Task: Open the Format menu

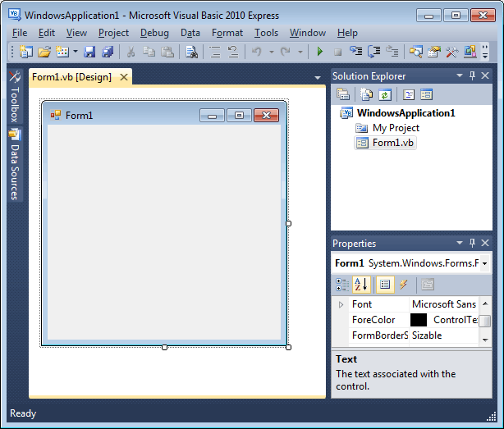Action: click(227, 33)
